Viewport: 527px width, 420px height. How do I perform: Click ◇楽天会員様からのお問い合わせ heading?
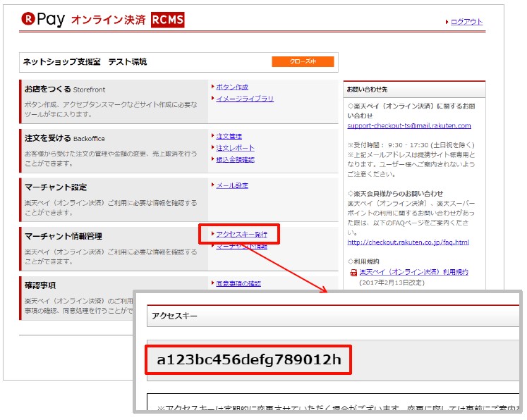pyautogui.click(x=395, y=194)
